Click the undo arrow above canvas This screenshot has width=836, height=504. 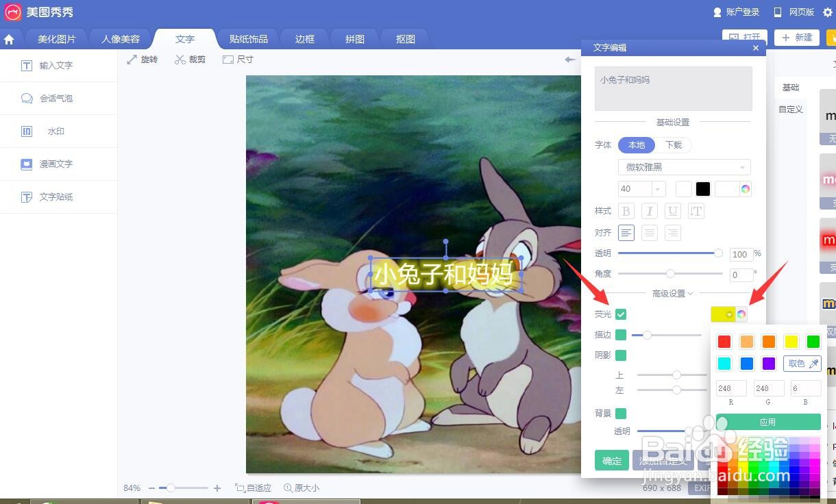click(x=570, y=60)
